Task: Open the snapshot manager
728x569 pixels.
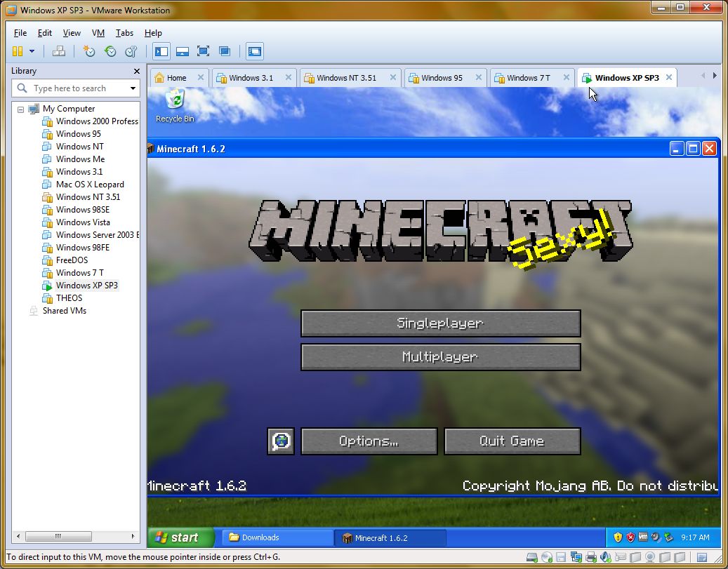Action: pyautogui.click(x=131, y=51)
